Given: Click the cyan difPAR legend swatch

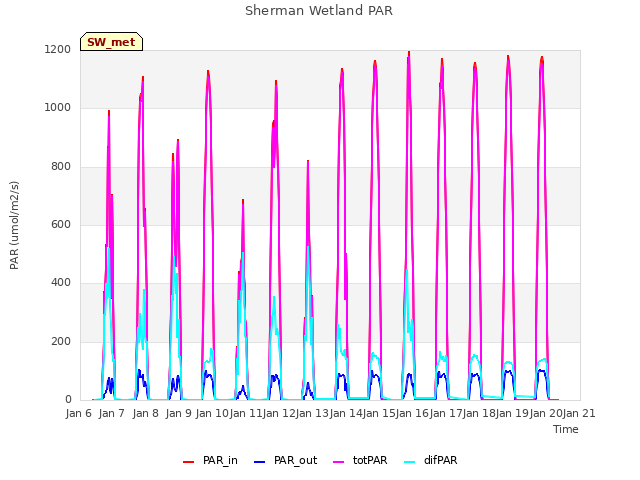Looking at the screenshot, I should click(409, 462).
